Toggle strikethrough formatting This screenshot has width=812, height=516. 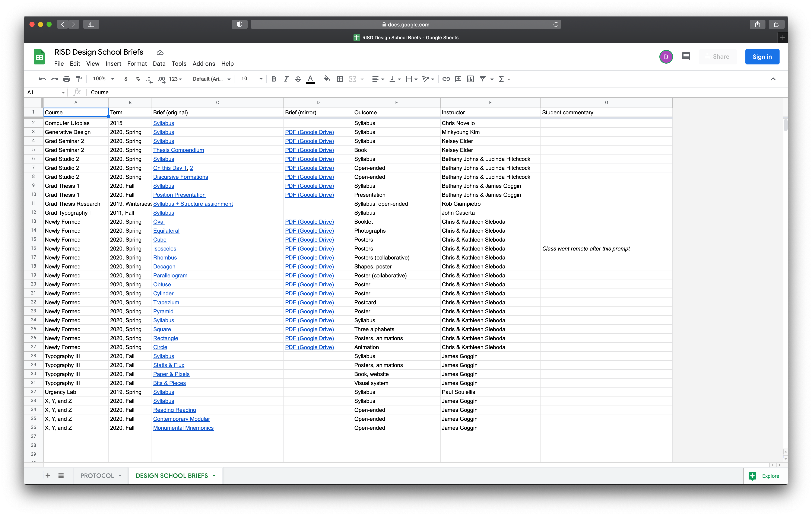[298, 79]
